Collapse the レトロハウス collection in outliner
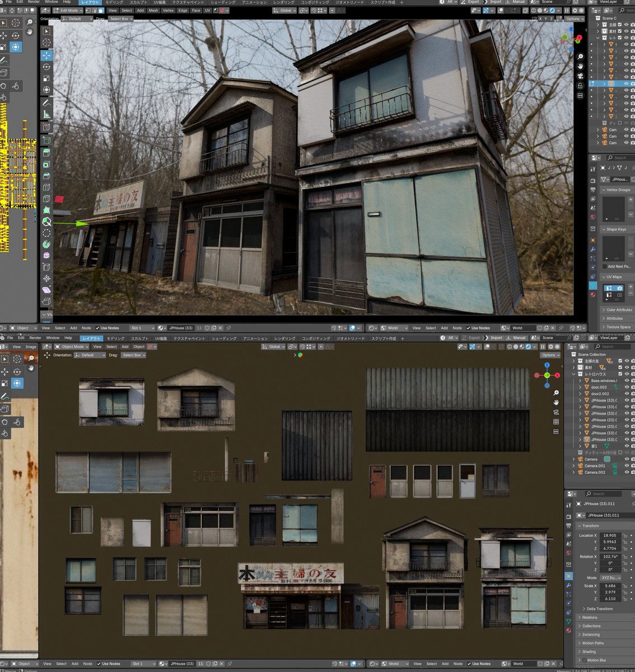Screen dimensions: 635x672 pyautogui.click(x=574, y=374)
